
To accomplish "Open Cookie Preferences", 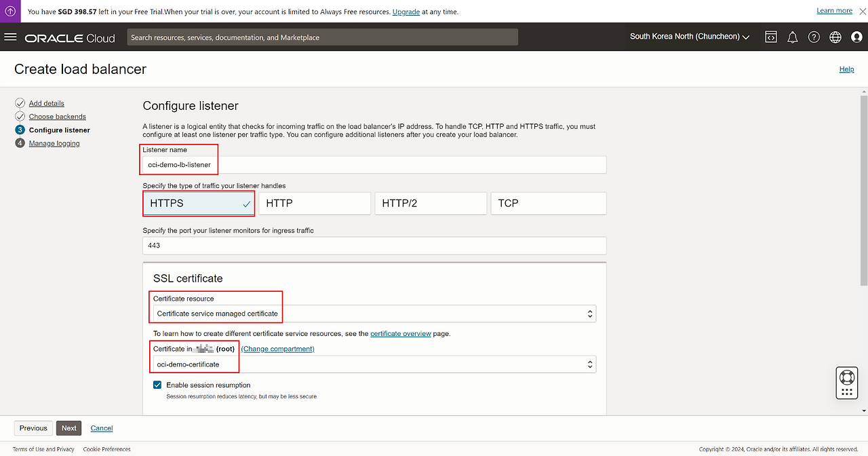I will [107, 449].
